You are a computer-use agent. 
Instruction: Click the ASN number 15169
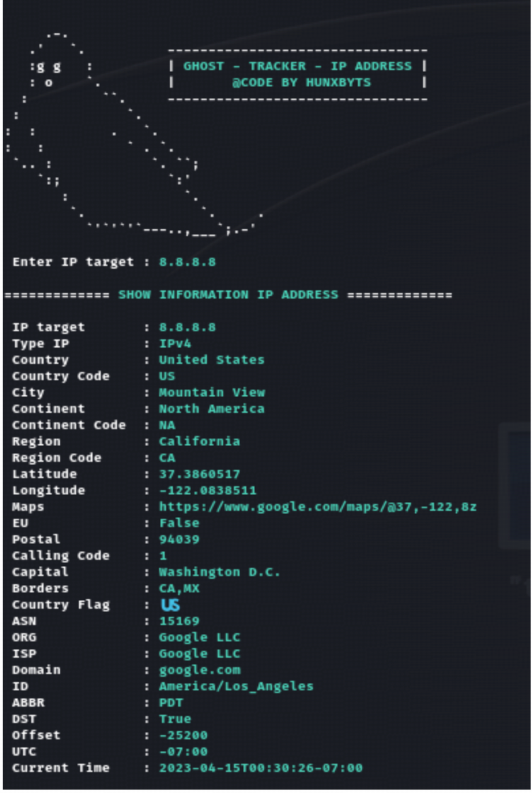tap(179, 621)
